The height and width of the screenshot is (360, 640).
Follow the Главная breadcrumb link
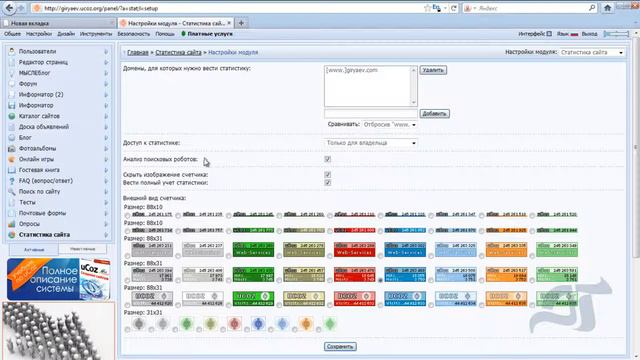click(x=138, y=52)
